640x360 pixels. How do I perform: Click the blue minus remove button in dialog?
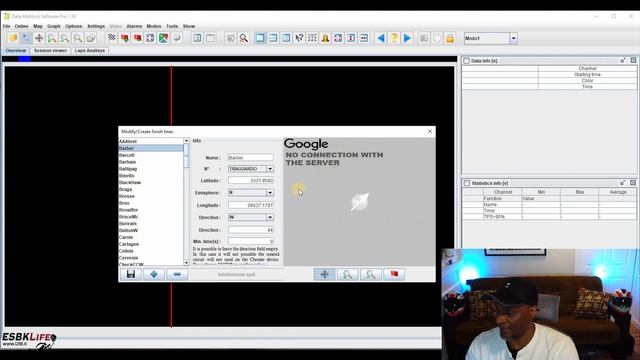click(x=177, y=274)
